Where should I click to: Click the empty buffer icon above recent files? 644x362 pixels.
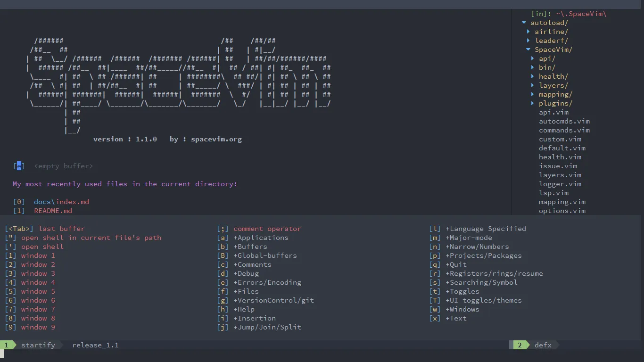tap(19, 165)
